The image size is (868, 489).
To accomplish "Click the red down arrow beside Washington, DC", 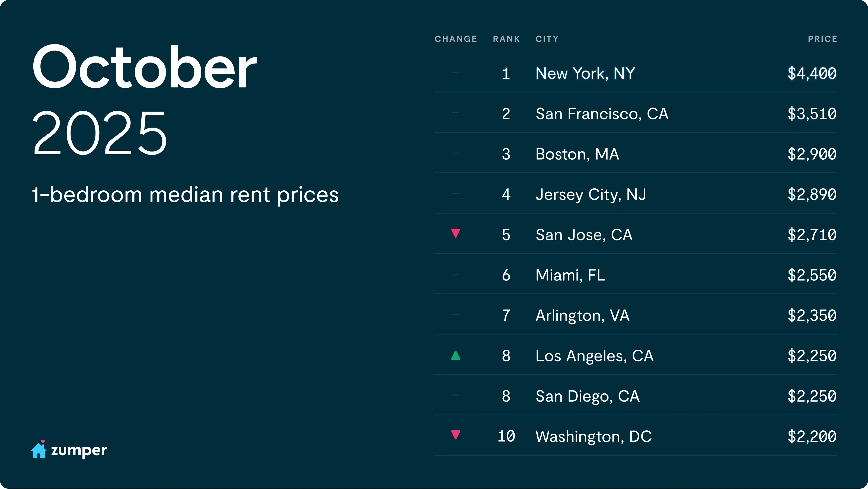I will pos(456,435).
